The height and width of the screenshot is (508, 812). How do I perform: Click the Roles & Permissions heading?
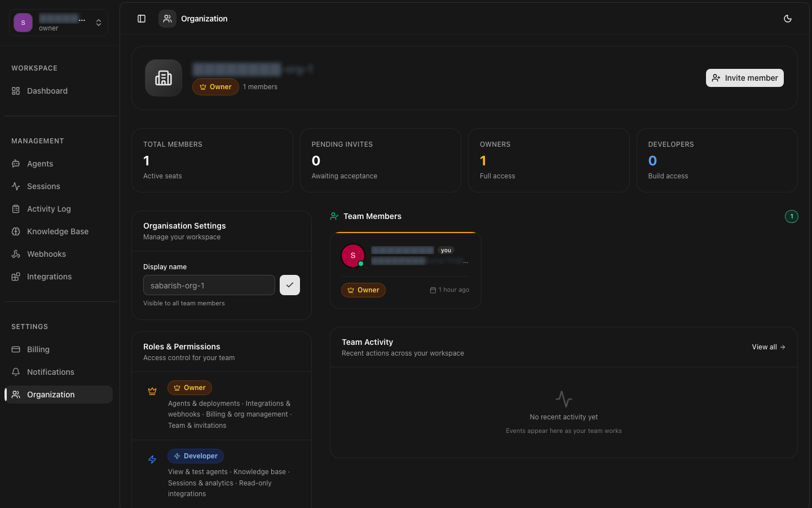pyautogui.click(x=182, y=347)
